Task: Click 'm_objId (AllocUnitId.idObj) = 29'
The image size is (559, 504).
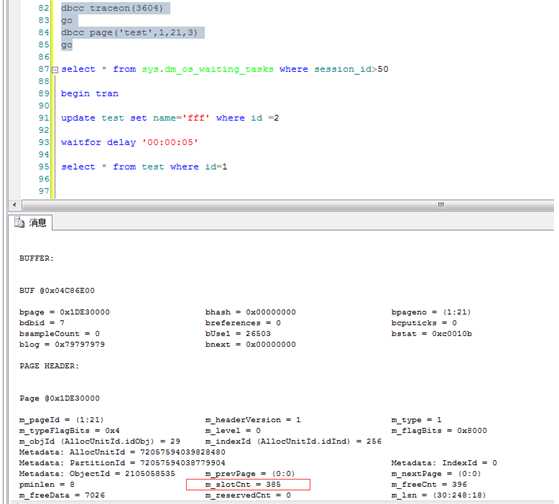Action: pyautogui.click(x=99, y=441)
